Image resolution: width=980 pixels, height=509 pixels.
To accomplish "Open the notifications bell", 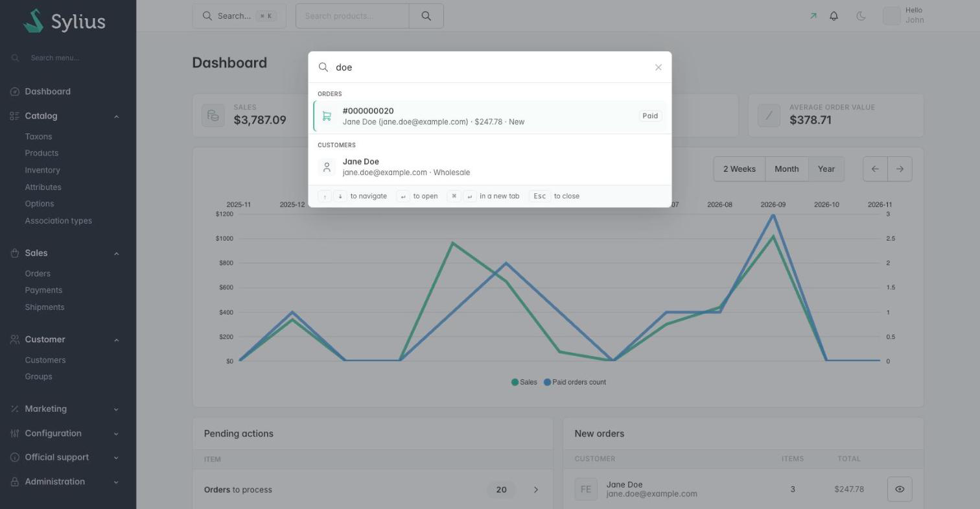I will point(834,16).
